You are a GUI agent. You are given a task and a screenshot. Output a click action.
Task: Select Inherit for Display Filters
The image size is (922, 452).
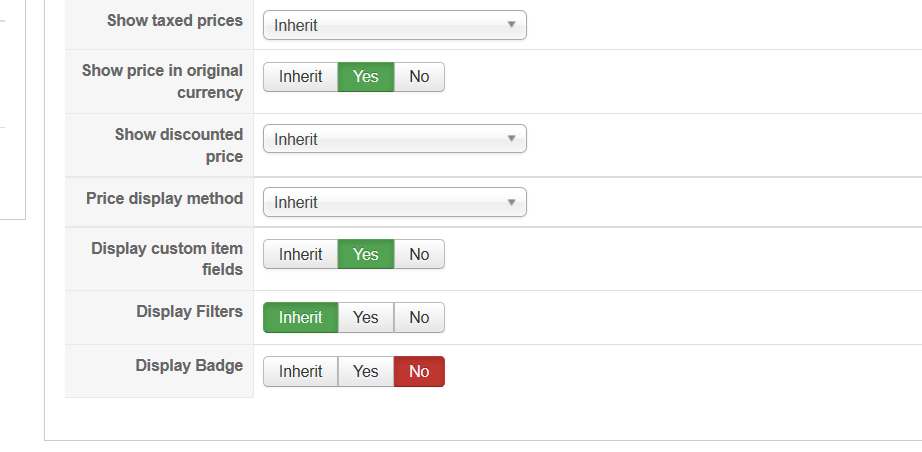[300, 317]
